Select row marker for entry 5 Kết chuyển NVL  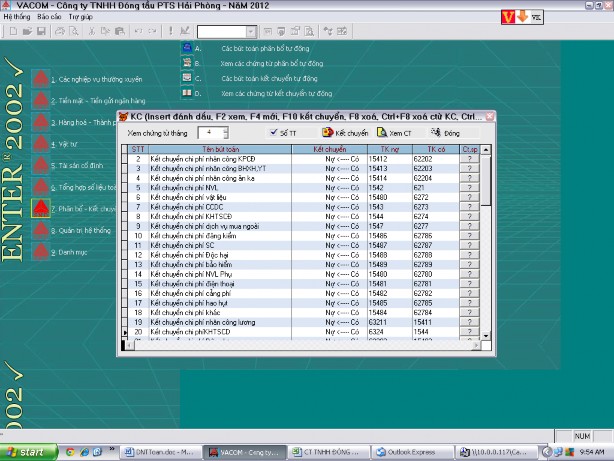tap(125, 186)
